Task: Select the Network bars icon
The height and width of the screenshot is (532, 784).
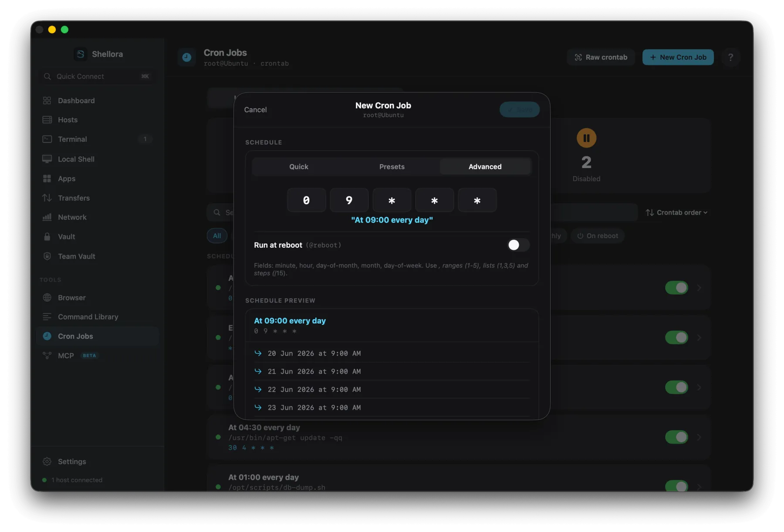Action: coord(47,217)
